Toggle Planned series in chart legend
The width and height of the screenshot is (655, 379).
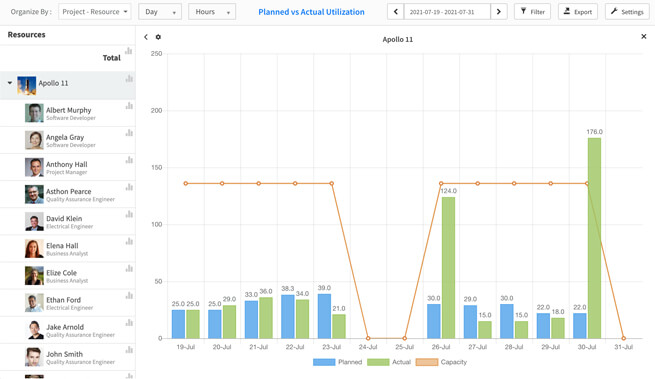click(x=338, y=362)
